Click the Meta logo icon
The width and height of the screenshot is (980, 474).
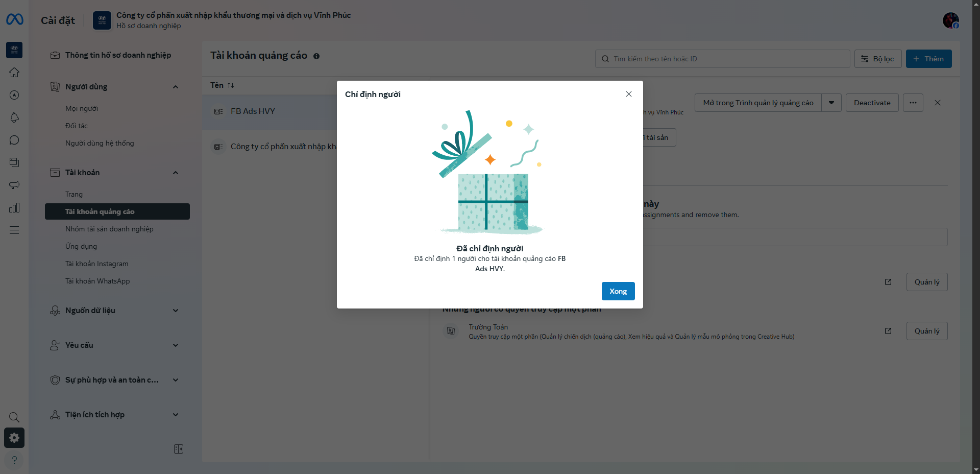[x=14, y=19]
